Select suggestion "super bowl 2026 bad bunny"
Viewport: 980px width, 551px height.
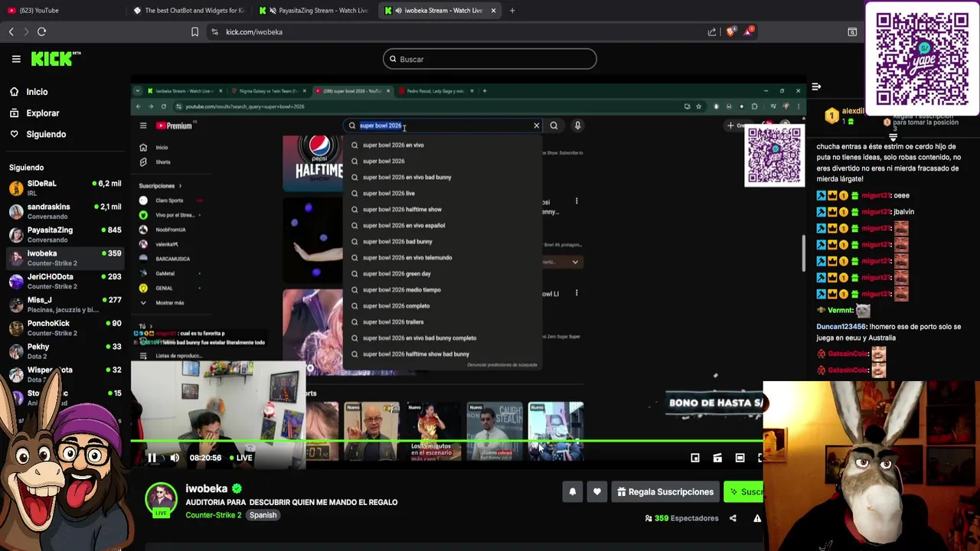point(444,242)
